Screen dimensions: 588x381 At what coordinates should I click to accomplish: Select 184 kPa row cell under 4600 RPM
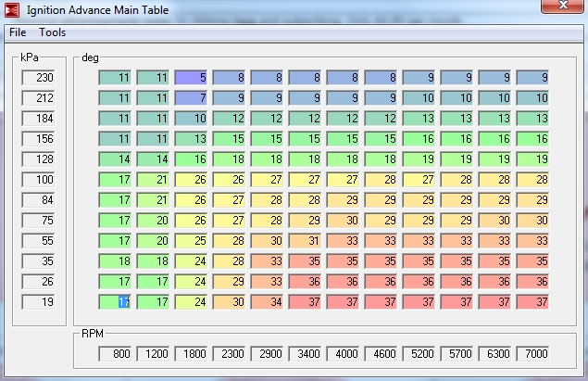pos(381,119)
